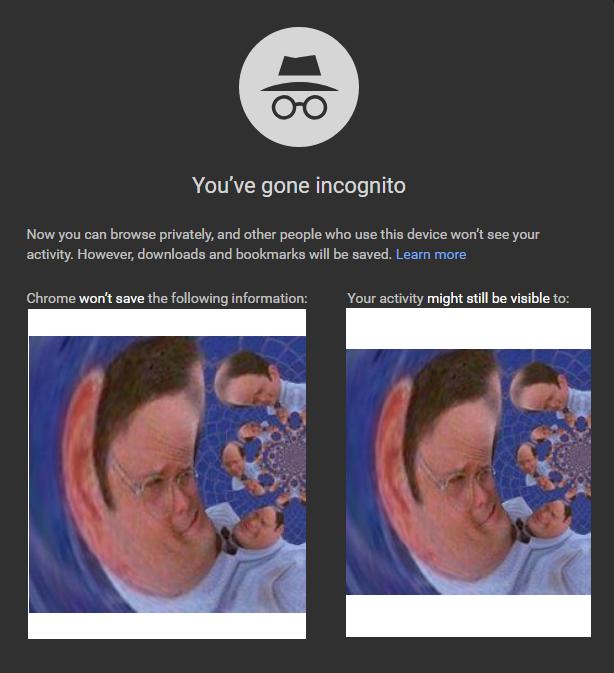The image size is (614, 673).
Task: Click the bold "won't save" text
Action: 112,298
